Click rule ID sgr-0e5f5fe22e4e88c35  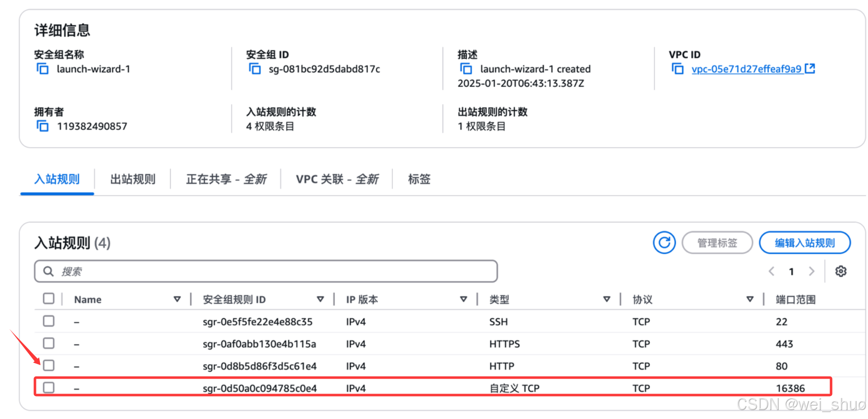[x=258, y=322]
